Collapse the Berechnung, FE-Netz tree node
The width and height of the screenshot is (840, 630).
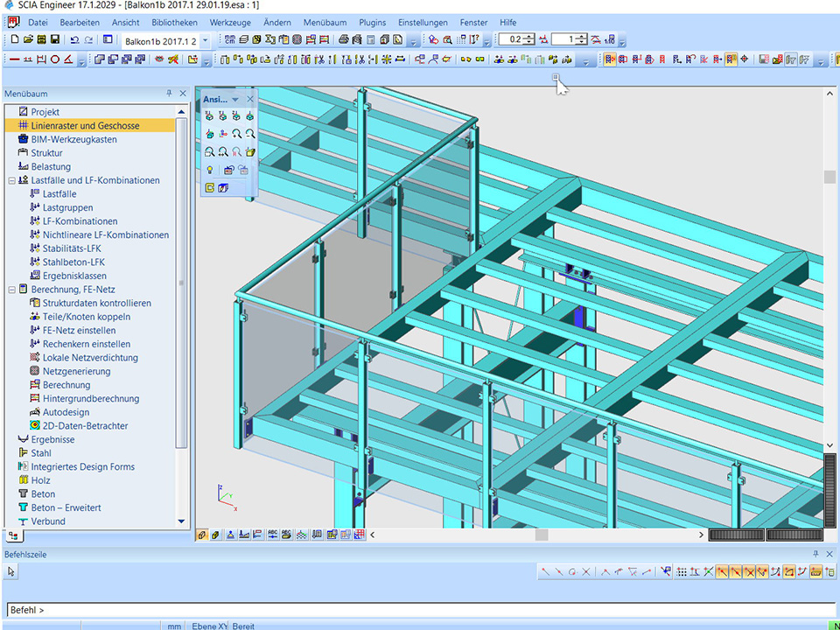[11, 290]
